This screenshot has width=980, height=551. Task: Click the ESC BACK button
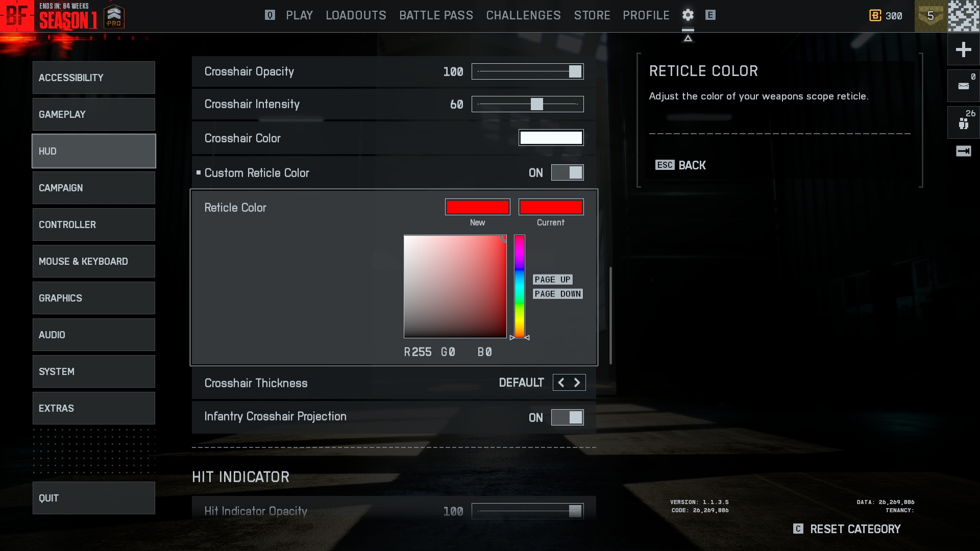point(680,165)
